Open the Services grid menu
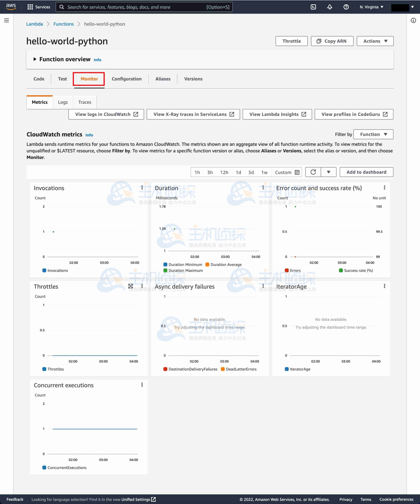420x504 pixels. point(39,7)
